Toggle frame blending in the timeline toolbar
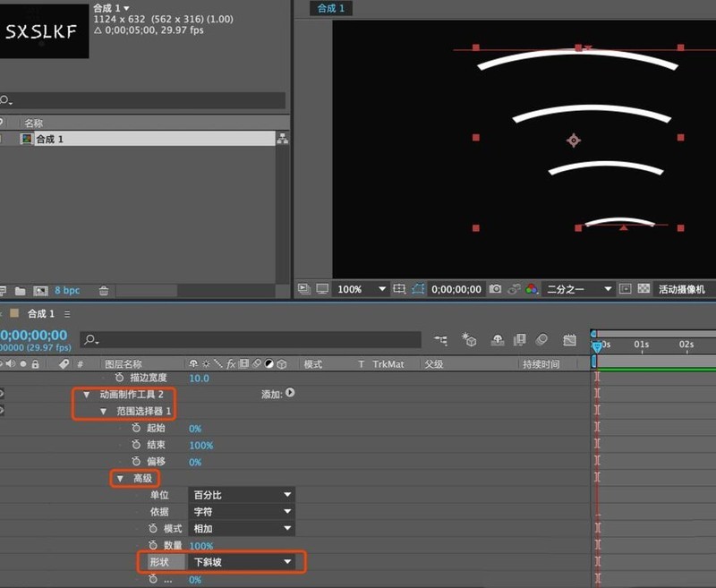The height and width of the screenshot is (588, 716). (x=518, y=340)
